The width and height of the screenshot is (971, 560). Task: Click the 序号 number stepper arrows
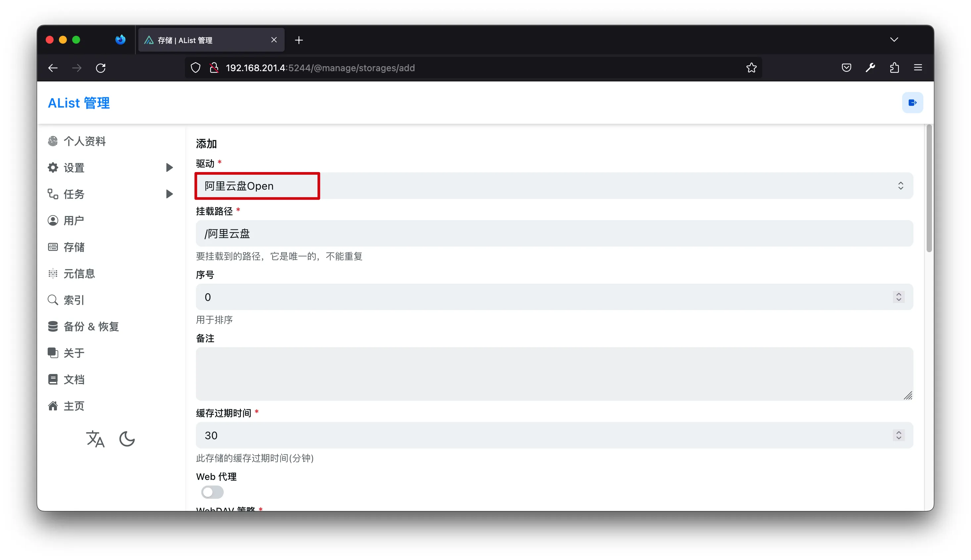click(898, 297)
